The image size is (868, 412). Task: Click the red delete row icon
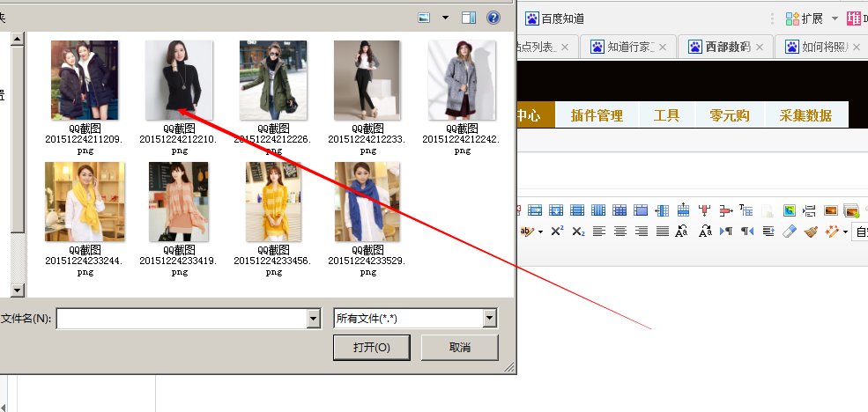point(726,210)
